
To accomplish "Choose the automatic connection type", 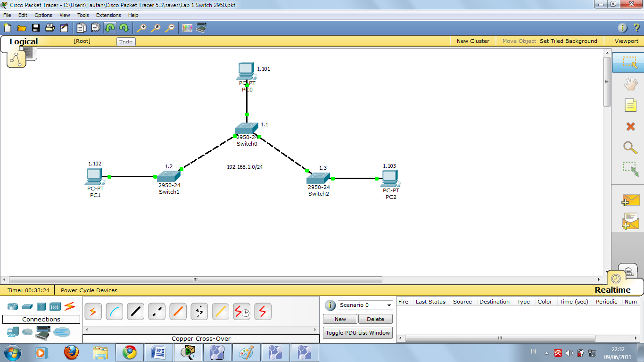I will coord(93,312).
